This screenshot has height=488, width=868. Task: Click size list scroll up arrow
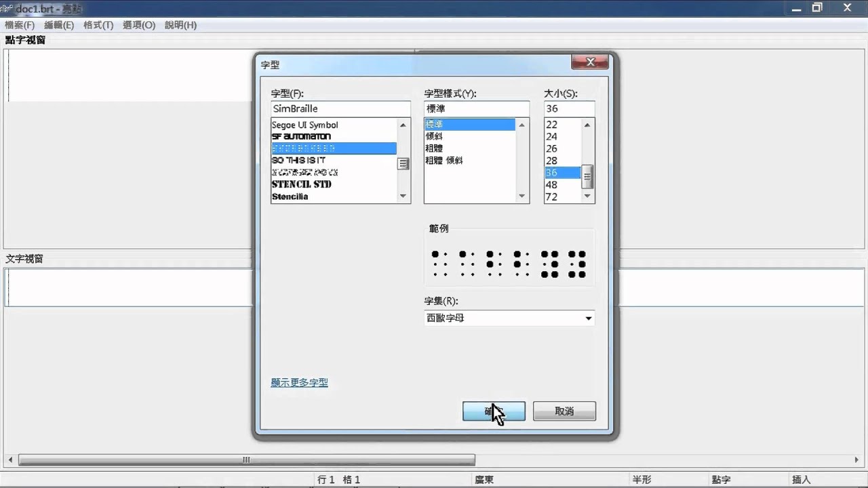[588, 125]
